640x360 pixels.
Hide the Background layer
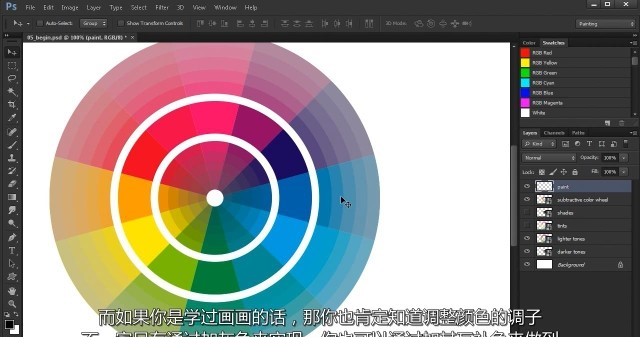point(527,265)
